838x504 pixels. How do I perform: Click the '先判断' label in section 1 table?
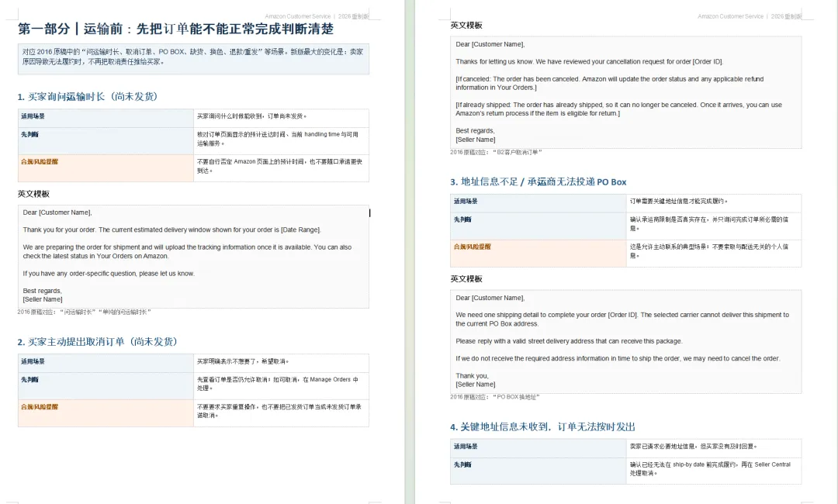(x=30, y=135)
